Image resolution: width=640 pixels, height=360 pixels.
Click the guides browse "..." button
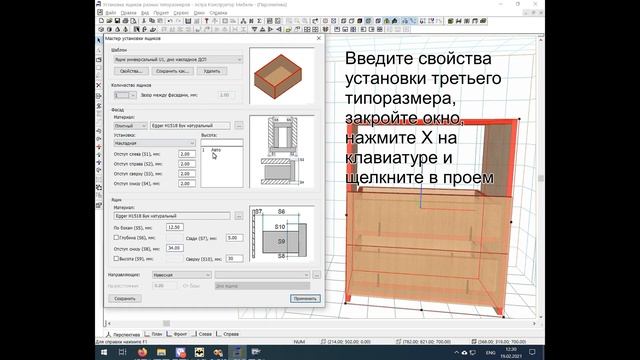[x=316, y=275]
